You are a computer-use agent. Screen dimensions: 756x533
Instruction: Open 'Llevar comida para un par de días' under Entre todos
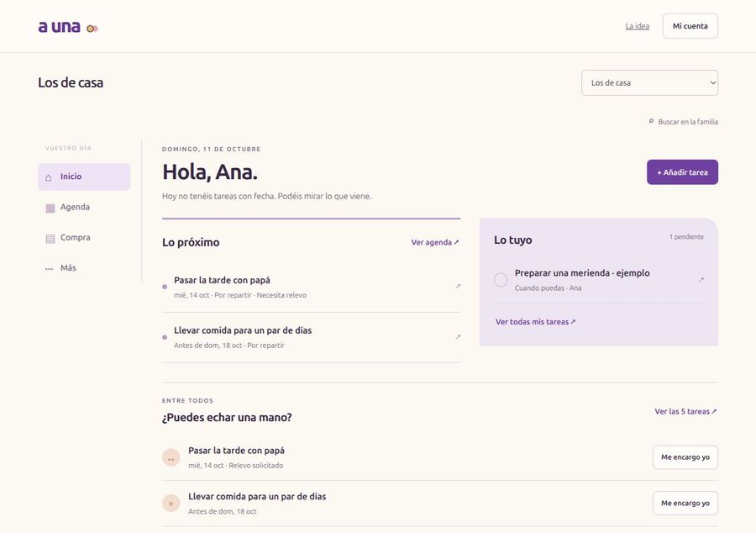coord(257,496)
